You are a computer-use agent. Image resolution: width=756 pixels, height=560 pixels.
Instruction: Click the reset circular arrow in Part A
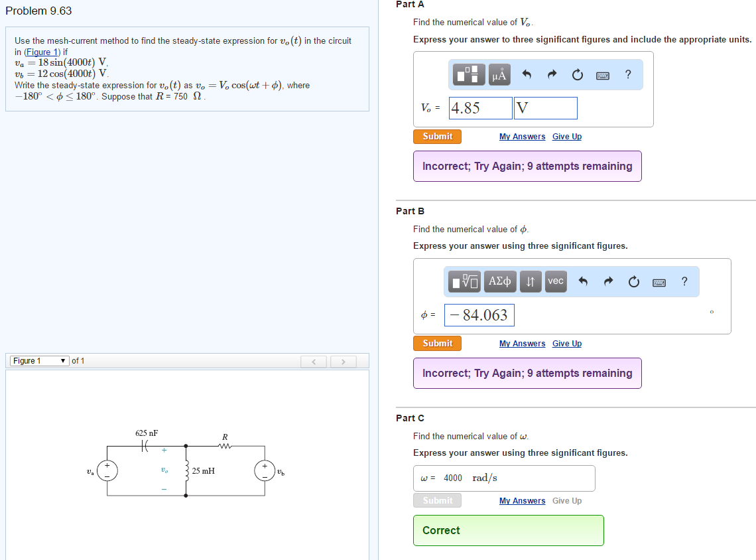point(577,74)
